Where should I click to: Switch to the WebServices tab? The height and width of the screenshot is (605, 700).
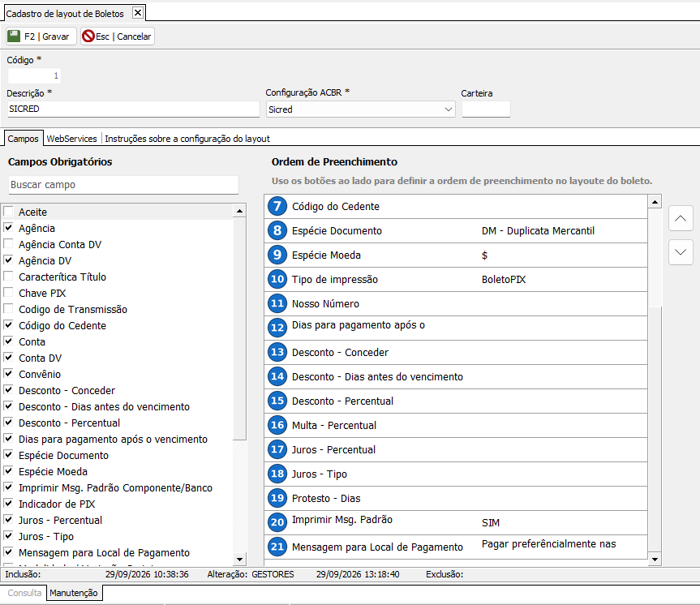tap(72, 139)
